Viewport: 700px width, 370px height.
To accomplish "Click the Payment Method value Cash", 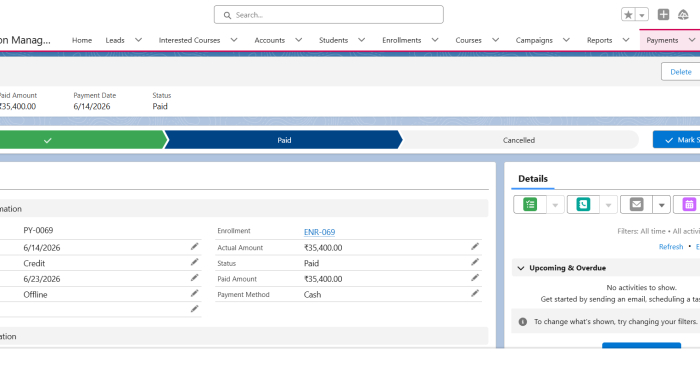I will coord(312,295).
